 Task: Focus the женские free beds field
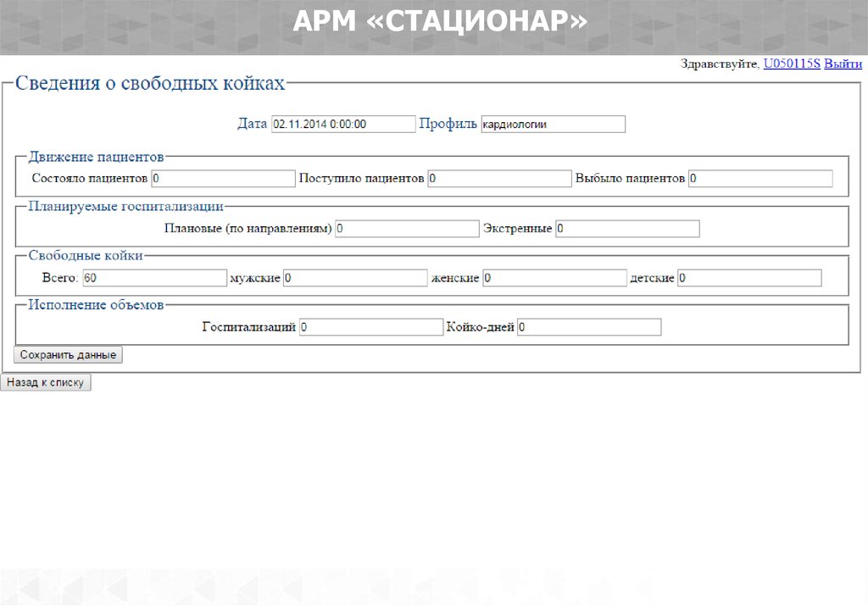pos(554,278)
